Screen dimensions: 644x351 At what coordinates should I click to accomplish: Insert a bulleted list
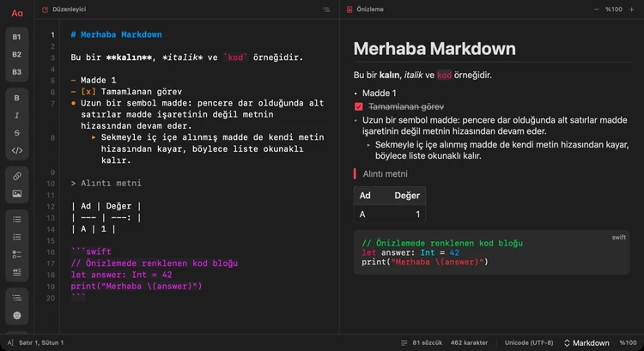(x=17, y=219)
